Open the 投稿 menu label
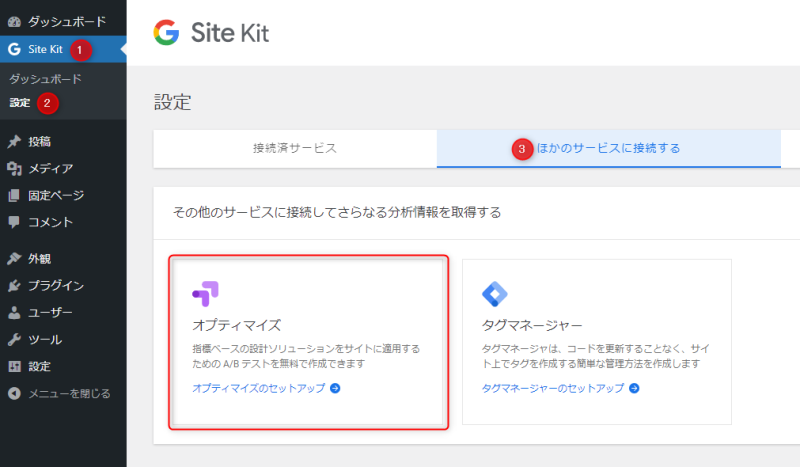 click(39, 141)
